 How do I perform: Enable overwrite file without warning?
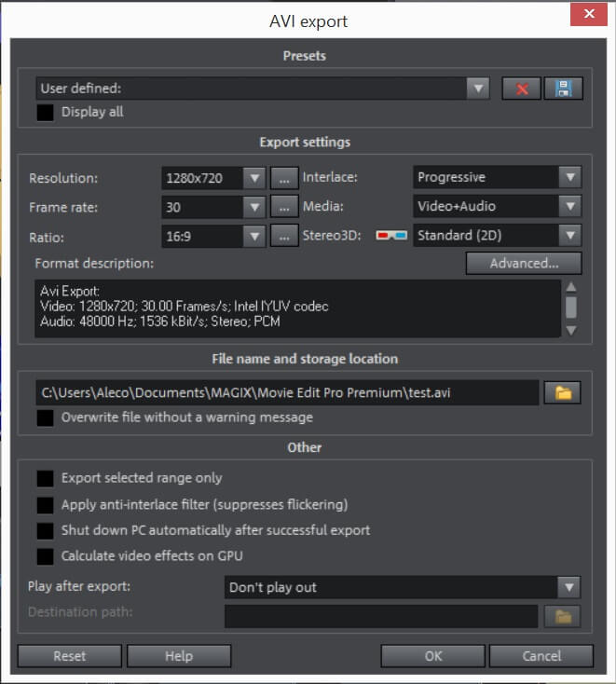point(46,417)
